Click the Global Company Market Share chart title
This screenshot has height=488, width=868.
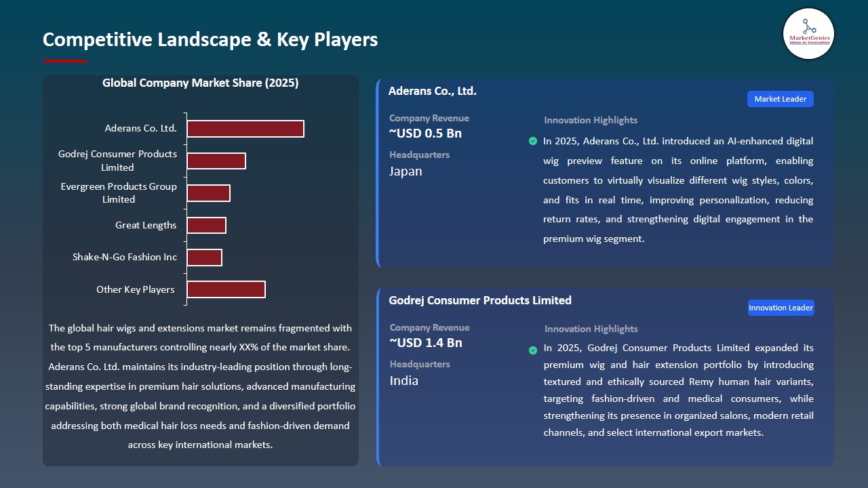pos(201,83)
